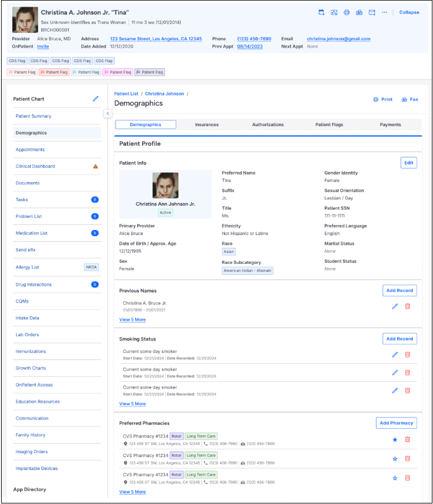The width and height of the screenshot is (433, 504).
Task: Expand View 5 More under Smoking Status
Action: [132, 404]
